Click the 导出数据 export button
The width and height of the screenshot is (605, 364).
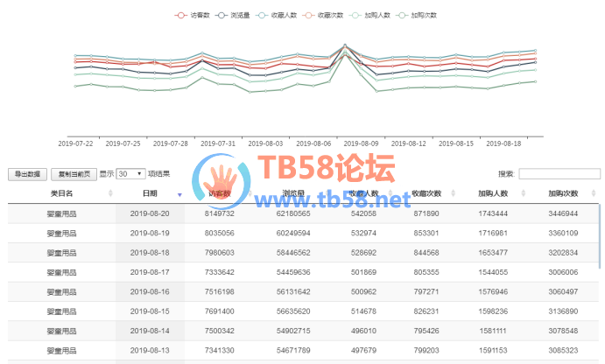point(27,174)
